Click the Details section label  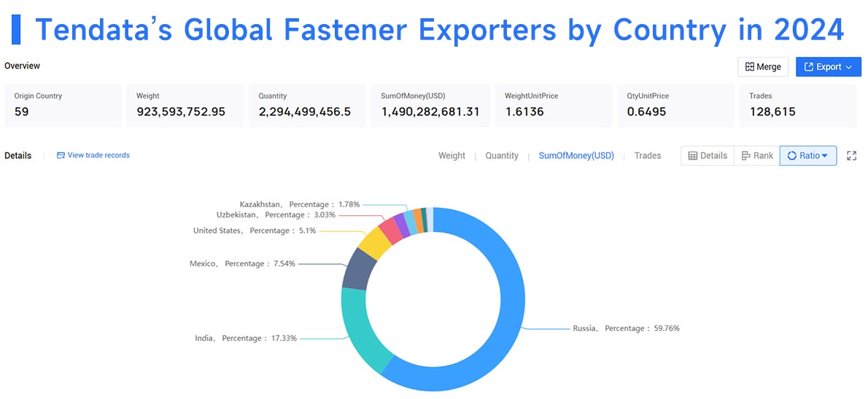[x=18, y=156]
